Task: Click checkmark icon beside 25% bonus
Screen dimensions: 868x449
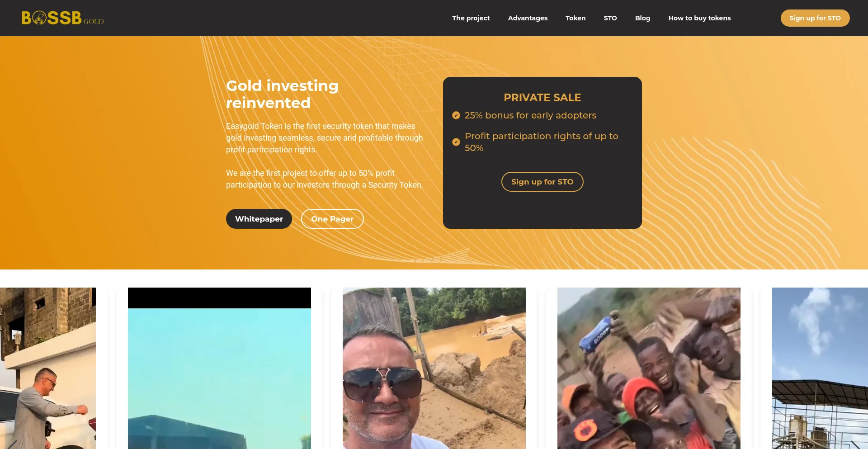Action: [456, 115]
